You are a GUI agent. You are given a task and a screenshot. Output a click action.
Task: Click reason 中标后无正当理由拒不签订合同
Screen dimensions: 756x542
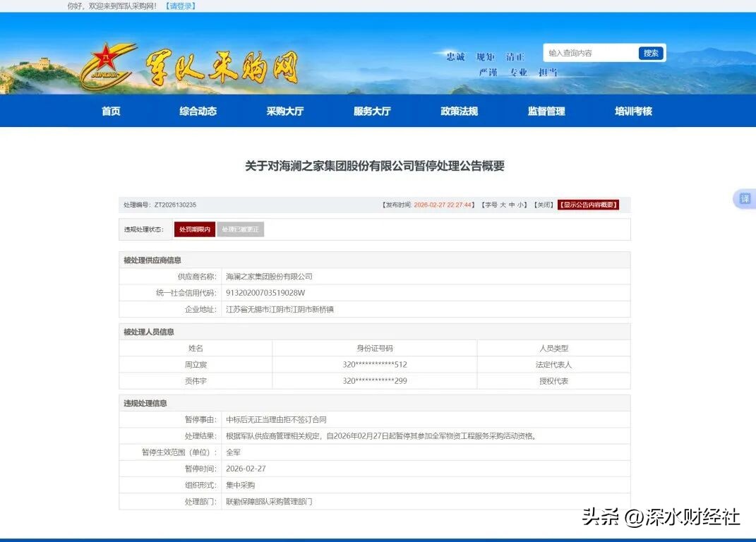tap(276, 419)
